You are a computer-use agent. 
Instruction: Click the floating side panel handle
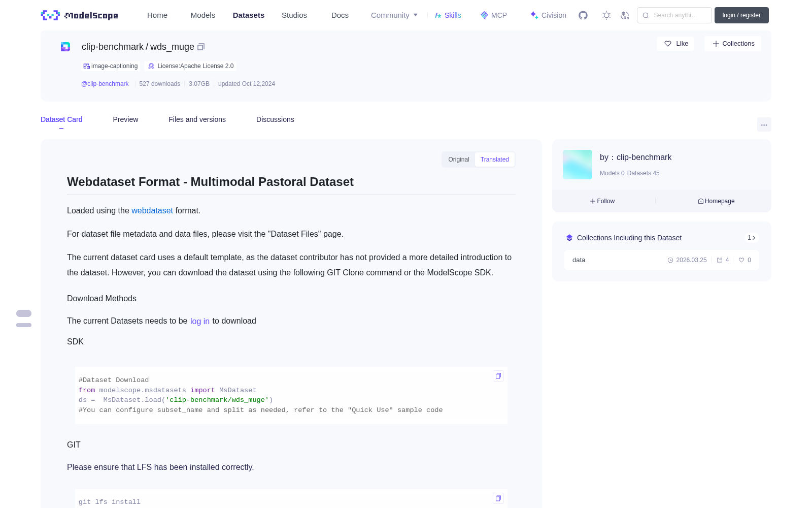pos(24,319)
